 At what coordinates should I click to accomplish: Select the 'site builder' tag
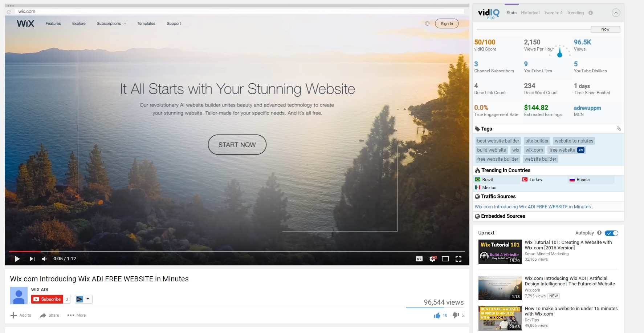[x=537, y=141]
